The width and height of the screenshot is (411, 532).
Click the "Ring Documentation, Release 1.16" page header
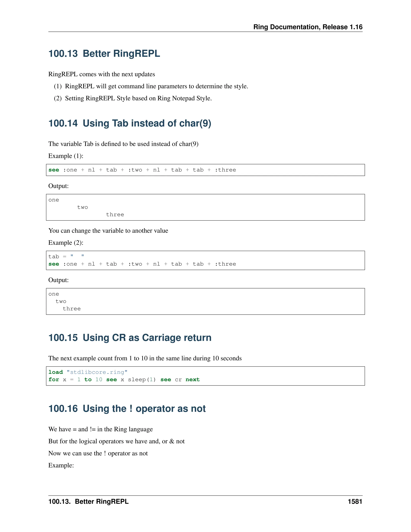pos(308,27)
